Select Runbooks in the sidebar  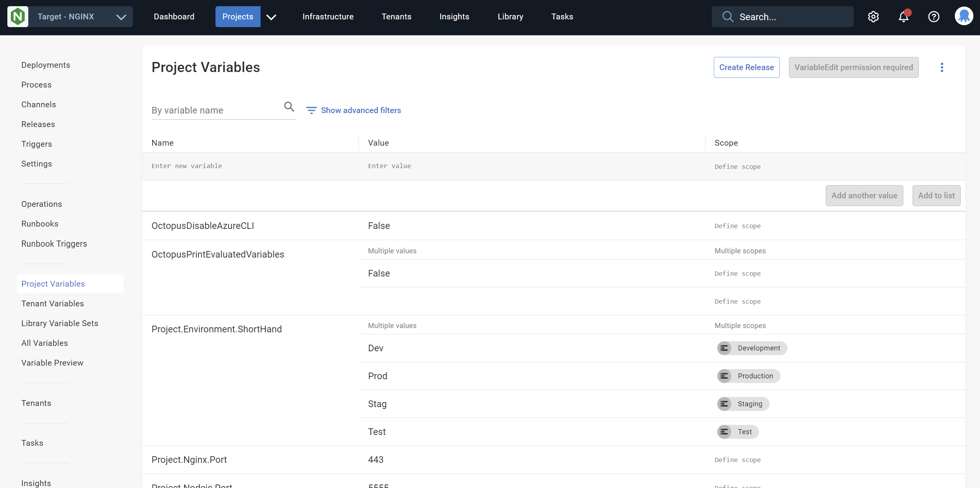click(40, 224)
